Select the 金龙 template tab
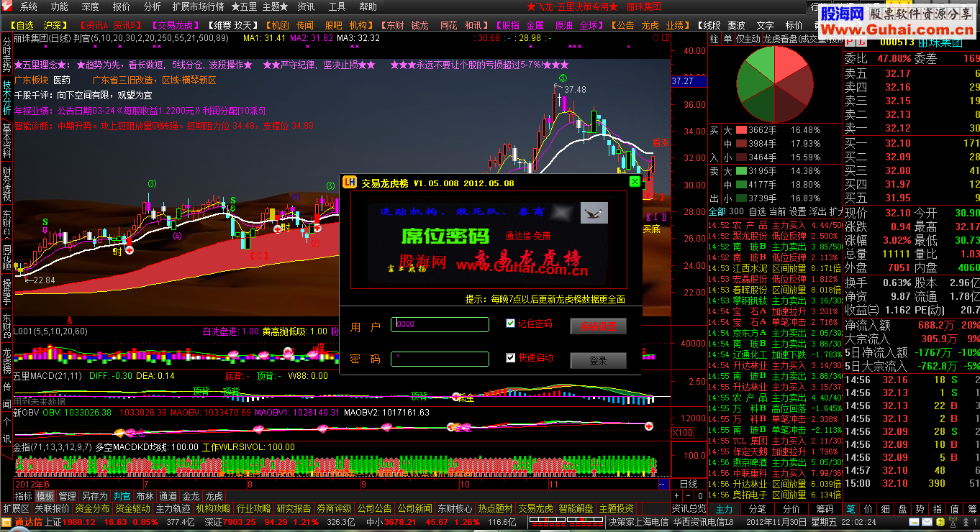 tap(191, 496)
